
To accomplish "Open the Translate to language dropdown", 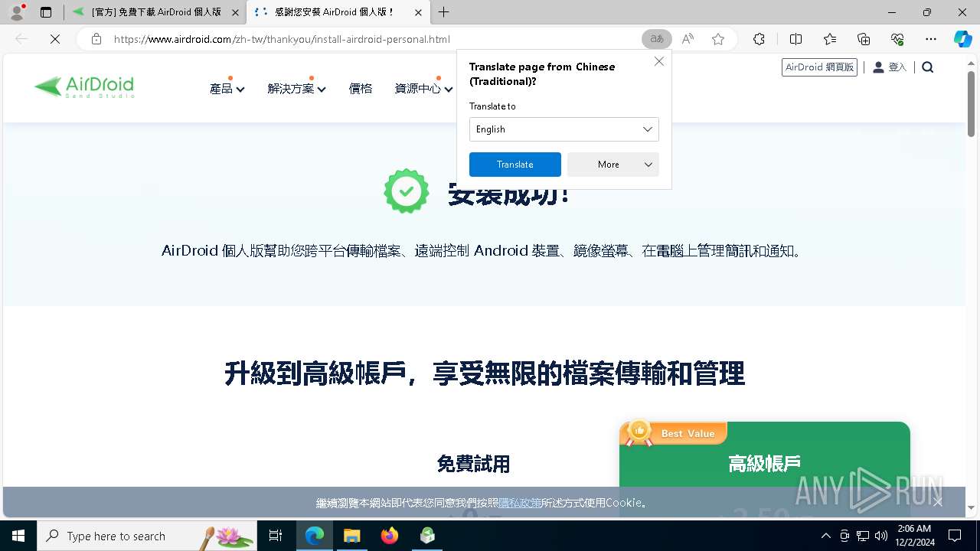I will tap(563, 129).
